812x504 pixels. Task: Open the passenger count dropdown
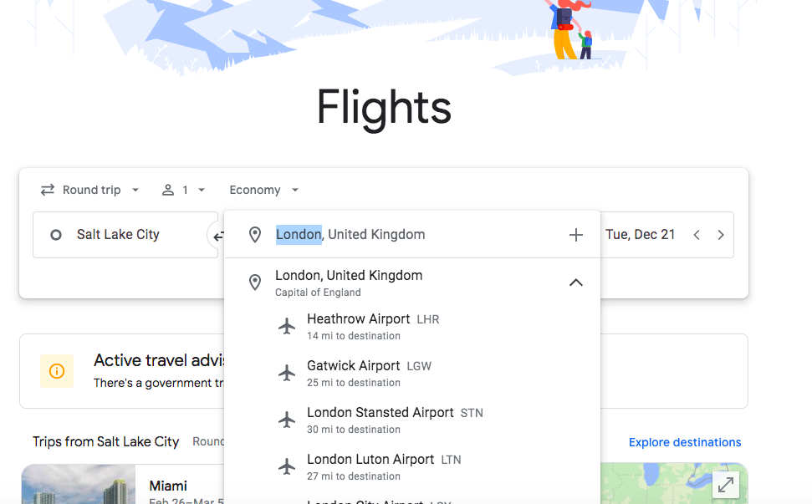click(x=184, y=190)
